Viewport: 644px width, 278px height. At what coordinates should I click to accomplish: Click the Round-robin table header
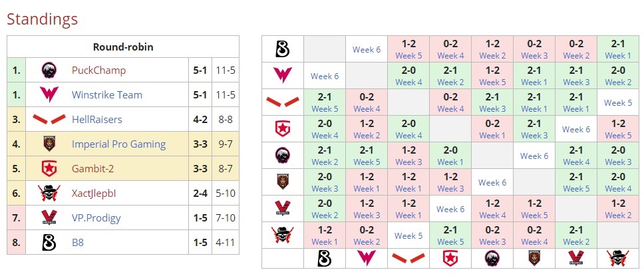click(x=122, y=47)
